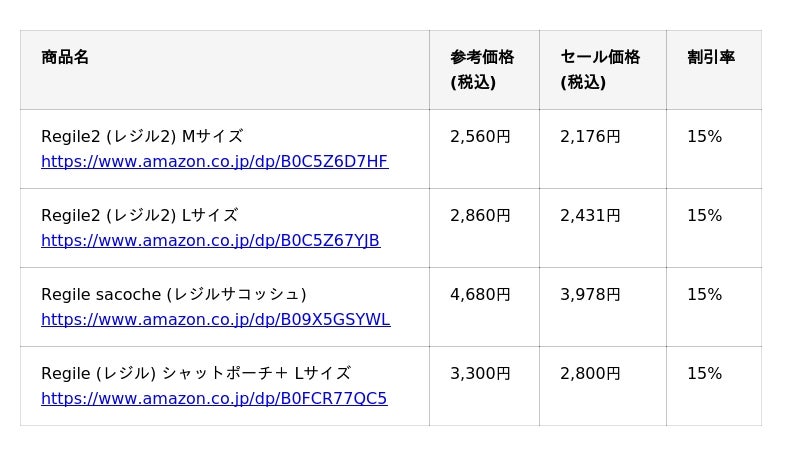Click the セール価格 (税込) column header

pos(600,69)
